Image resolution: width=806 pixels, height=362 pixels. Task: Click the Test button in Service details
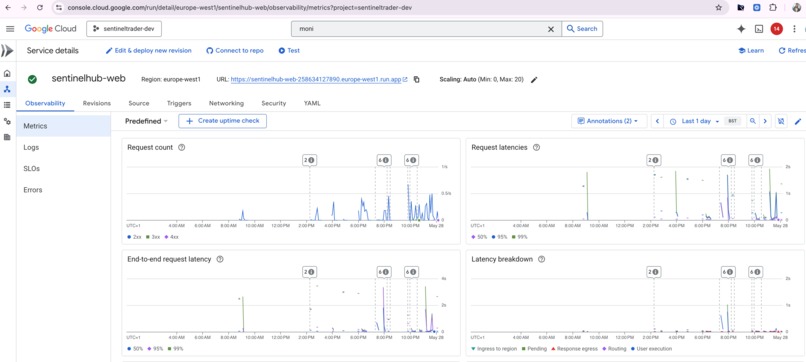coord(289,50)
